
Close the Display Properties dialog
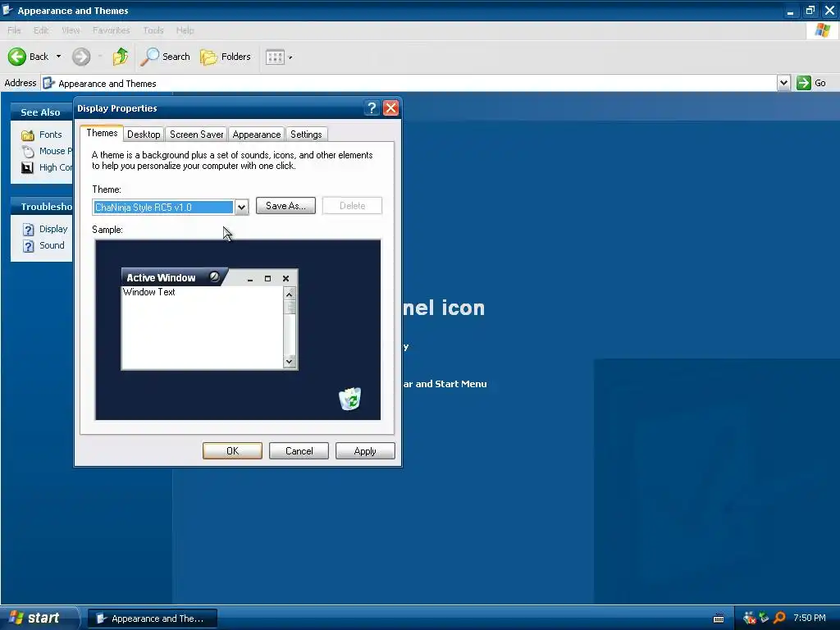[x=391, y=108]
